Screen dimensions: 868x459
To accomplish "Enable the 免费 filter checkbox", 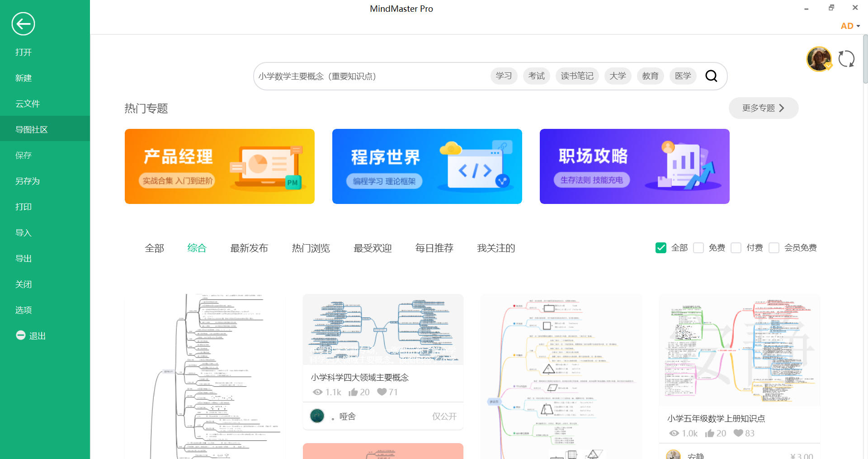I will click(x=698, y=248).
